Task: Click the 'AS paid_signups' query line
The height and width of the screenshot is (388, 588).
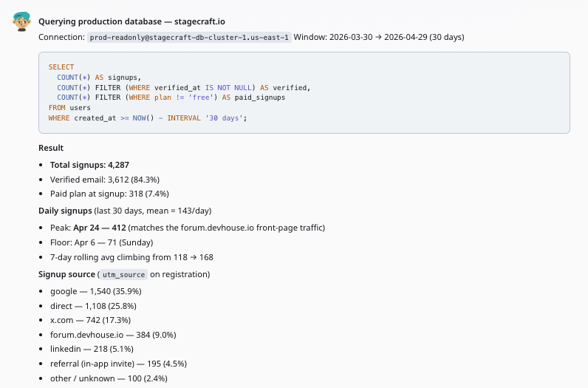Action: (171, 98)
